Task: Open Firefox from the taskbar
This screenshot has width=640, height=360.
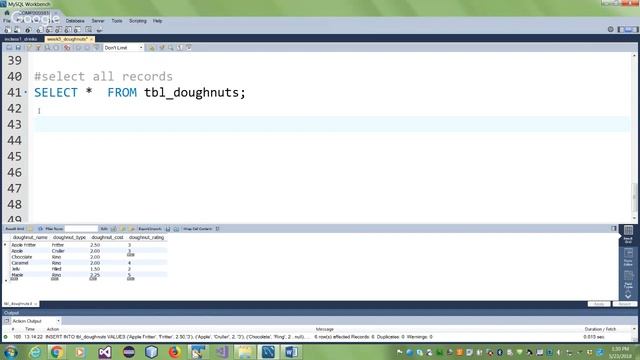Action: (175, 352)
